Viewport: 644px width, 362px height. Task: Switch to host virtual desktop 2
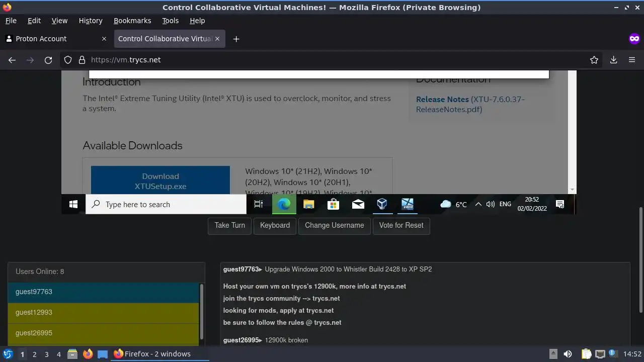[34, 354]
